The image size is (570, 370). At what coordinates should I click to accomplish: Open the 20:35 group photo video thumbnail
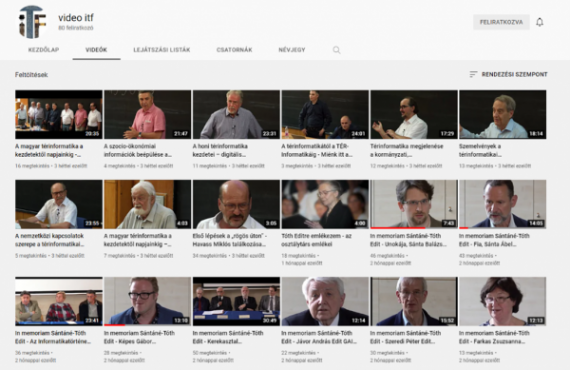click(59, 114)
